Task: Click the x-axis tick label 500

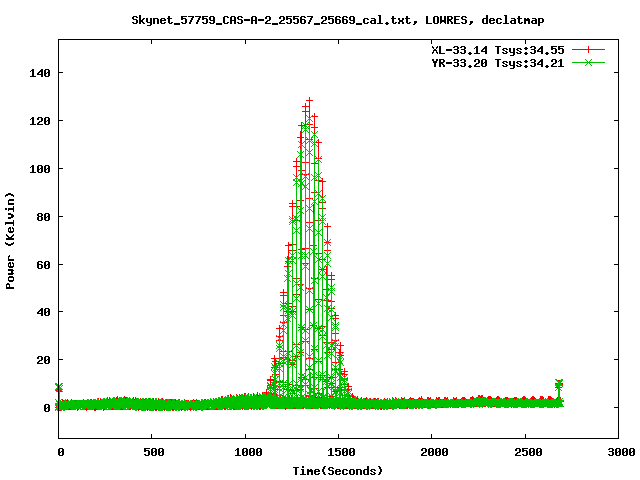Action: [154, 452]
